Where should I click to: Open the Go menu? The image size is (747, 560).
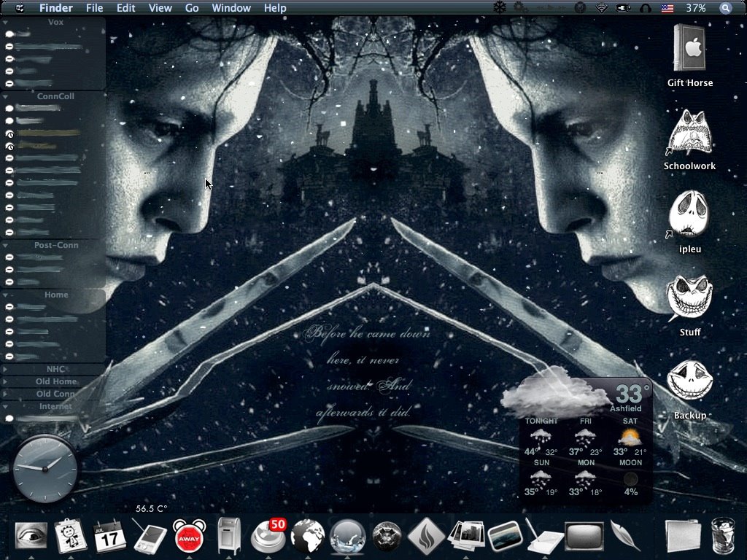(192, 7)
